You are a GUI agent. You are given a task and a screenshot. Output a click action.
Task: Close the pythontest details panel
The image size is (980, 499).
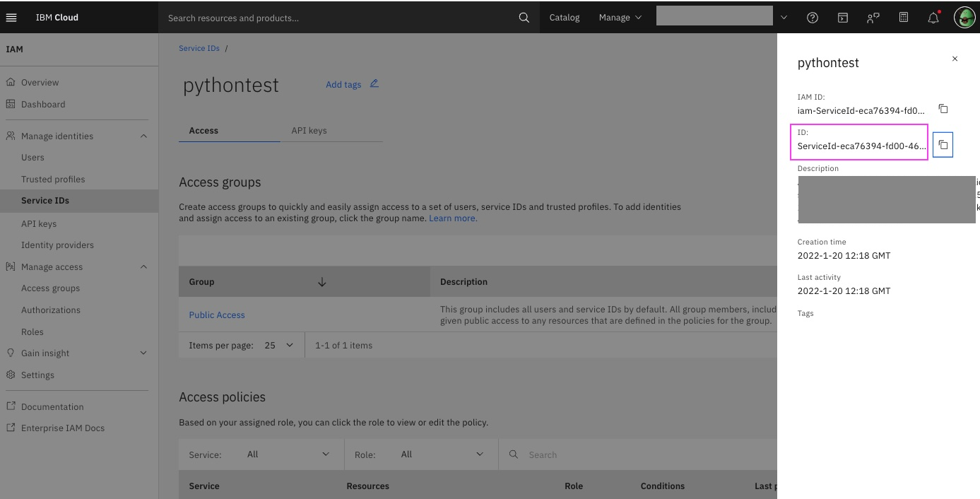point(955,59)
